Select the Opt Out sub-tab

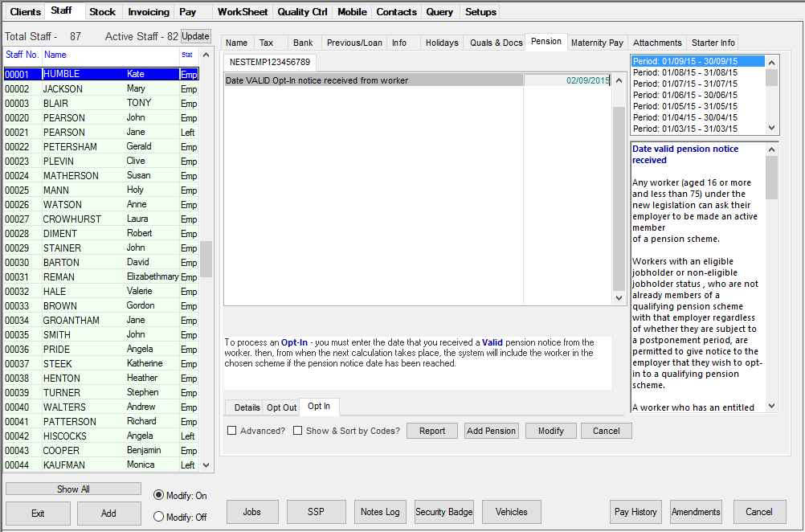280,407
